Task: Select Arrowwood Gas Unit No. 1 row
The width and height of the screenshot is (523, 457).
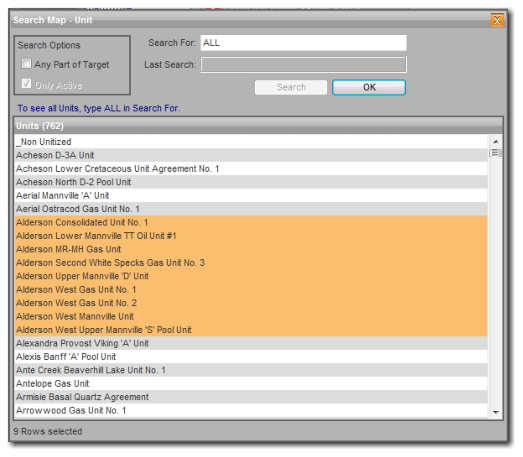Action: pyautogui.click(x=251, y=410)
